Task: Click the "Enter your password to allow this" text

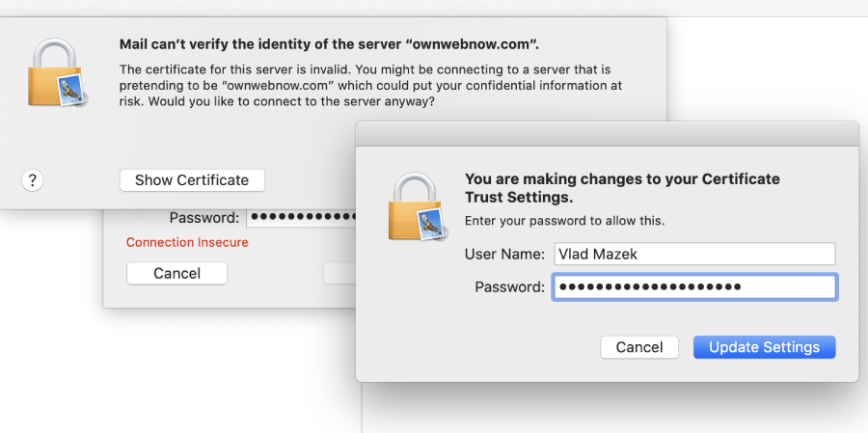Action: tap(564, 221)
